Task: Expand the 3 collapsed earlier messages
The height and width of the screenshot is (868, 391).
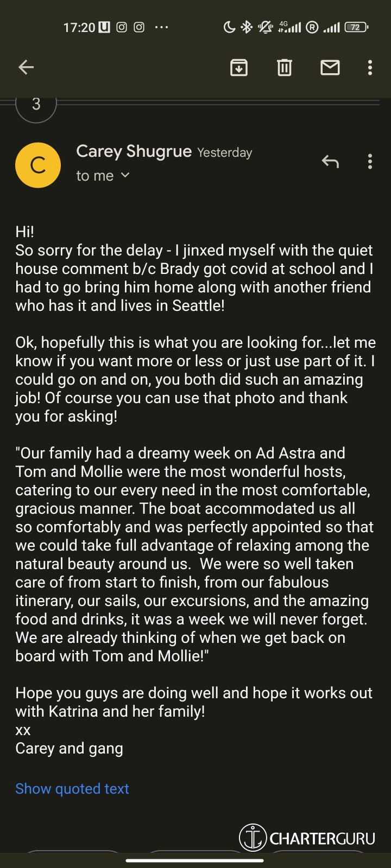Action: tap(36, 104)
